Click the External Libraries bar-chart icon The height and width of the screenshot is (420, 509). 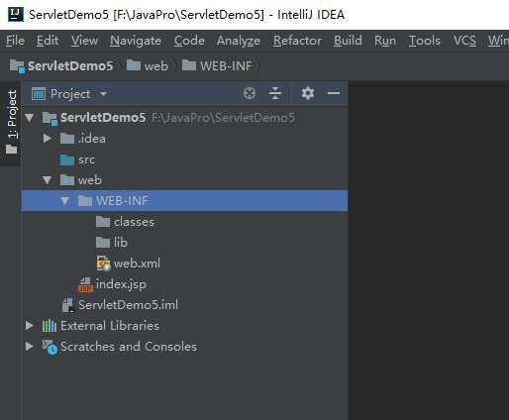coord(50,326)
